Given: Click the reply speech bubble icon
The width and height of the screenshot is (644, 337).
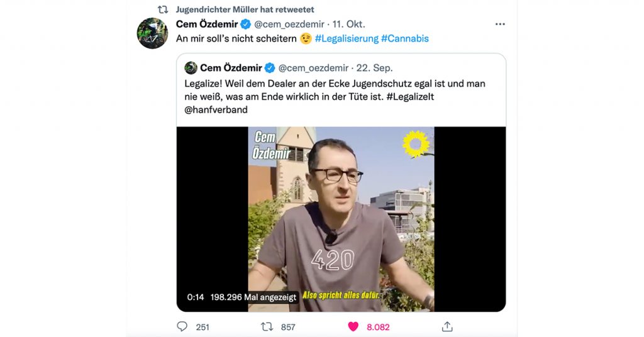Looking at the screenshot, I should [182, 326].
